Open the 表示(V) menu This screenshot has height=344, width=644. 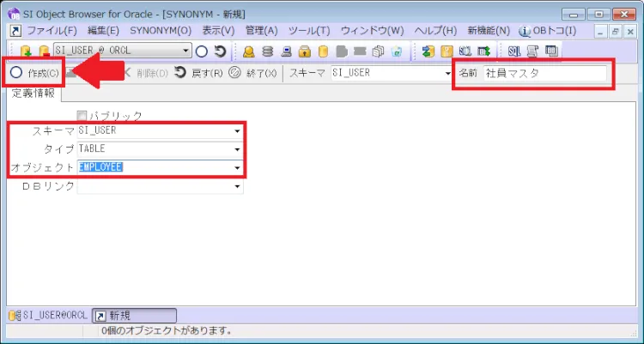point(218,31)
